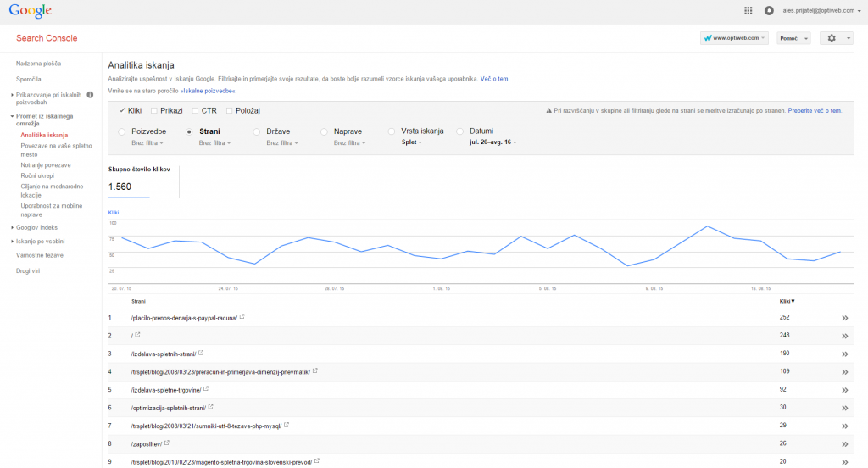
Task: Click the notifications bell icon
Action: (769, 11)
